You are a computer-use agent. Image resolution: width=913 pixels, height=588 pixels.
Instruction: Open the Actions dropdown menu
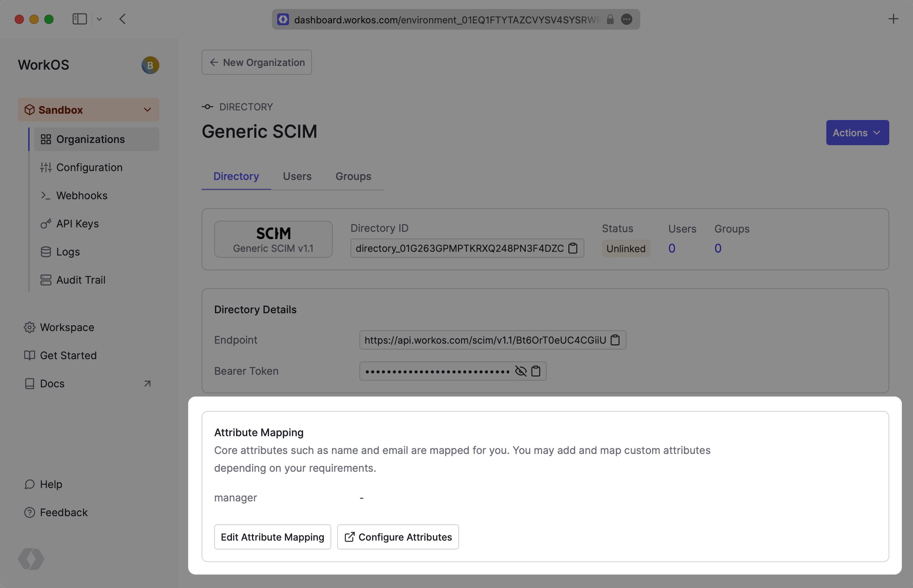coord(857,133)
